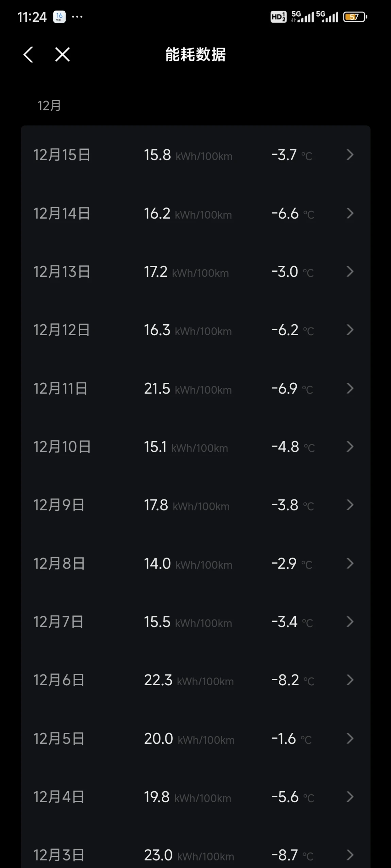
Task: Select the 12月12日 energy record
Action: [x=195, y=330]
